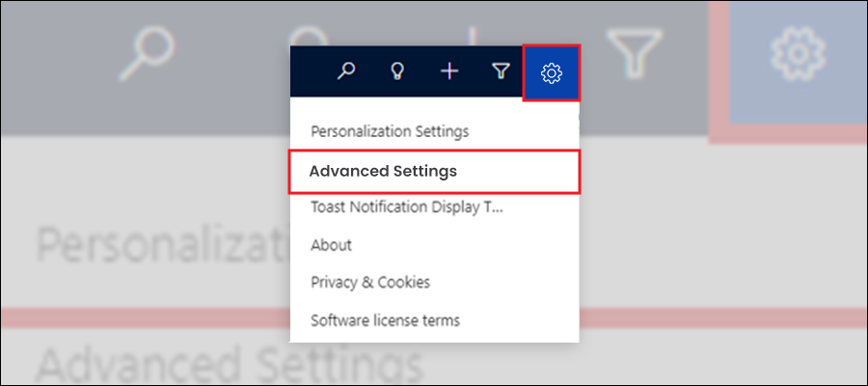Screen dimensions: 868x386
Task: Select Toast Notification Display T... menu item
Action: 407,207
